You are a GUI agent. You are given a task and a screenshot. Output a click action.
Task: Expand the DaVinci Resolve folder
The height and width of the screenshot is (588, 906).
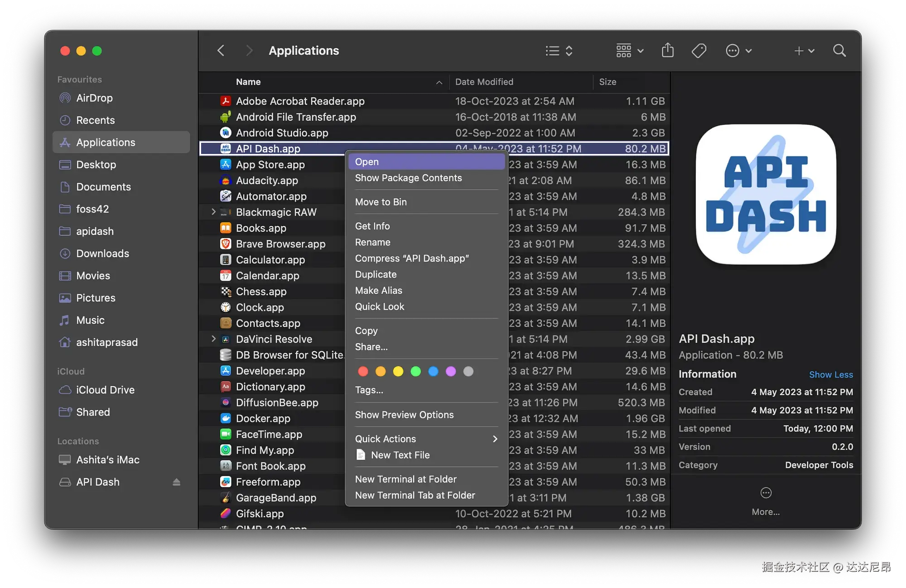coord(213,339)
